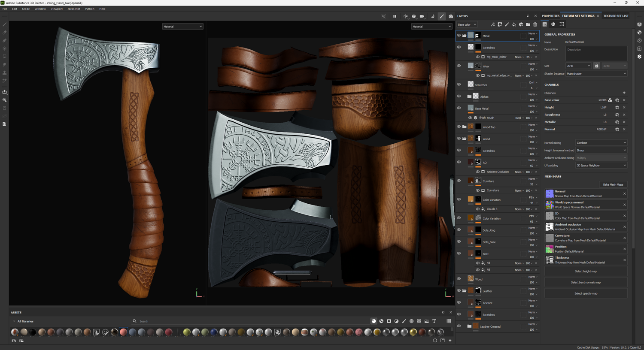The image size is (644, 350).
Task: Click the Select opacity map button
Action: tap(586, 293)
